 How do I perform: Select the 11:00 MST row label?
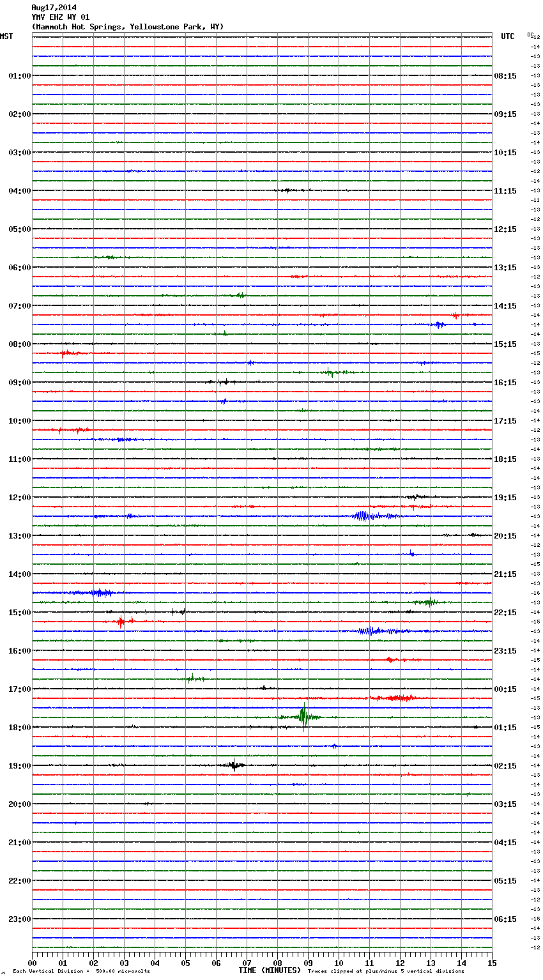pos(20,459)
